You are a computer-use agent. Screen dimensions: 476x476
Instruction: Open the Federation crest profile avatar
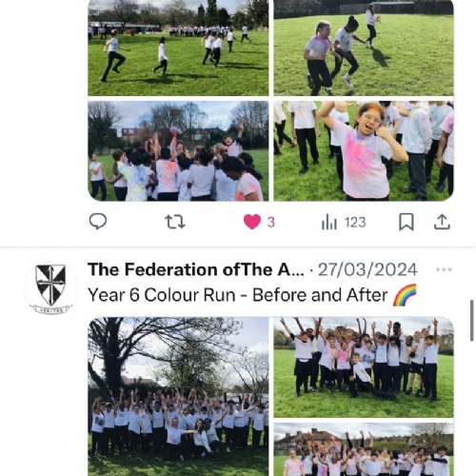pos(50,288)
